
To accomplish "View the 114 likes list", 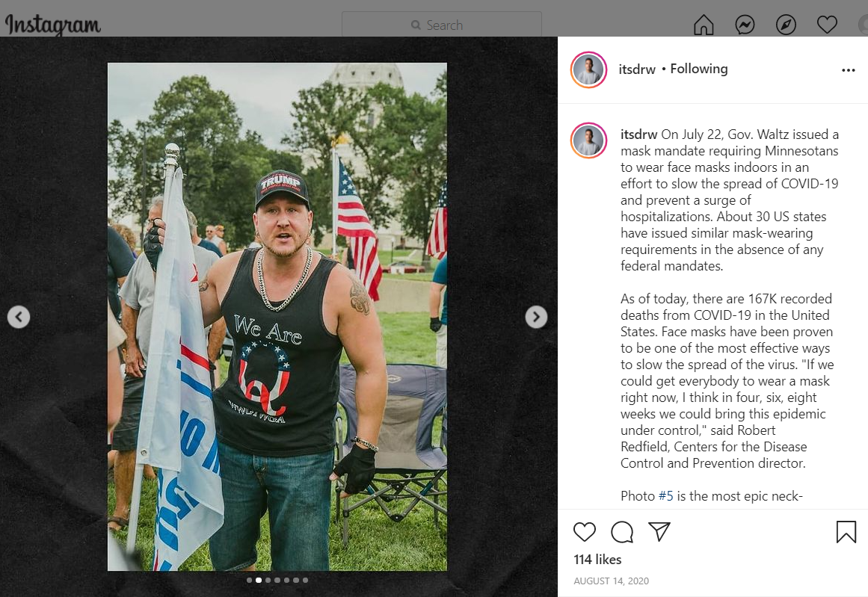I will [x=597, y=560].
